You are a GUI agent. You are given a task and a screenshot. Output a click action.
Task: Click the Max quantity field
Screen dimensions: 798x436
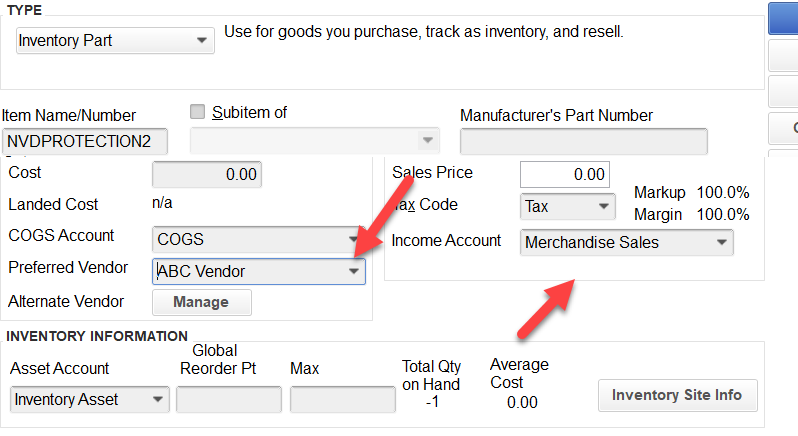coord(343,399)
